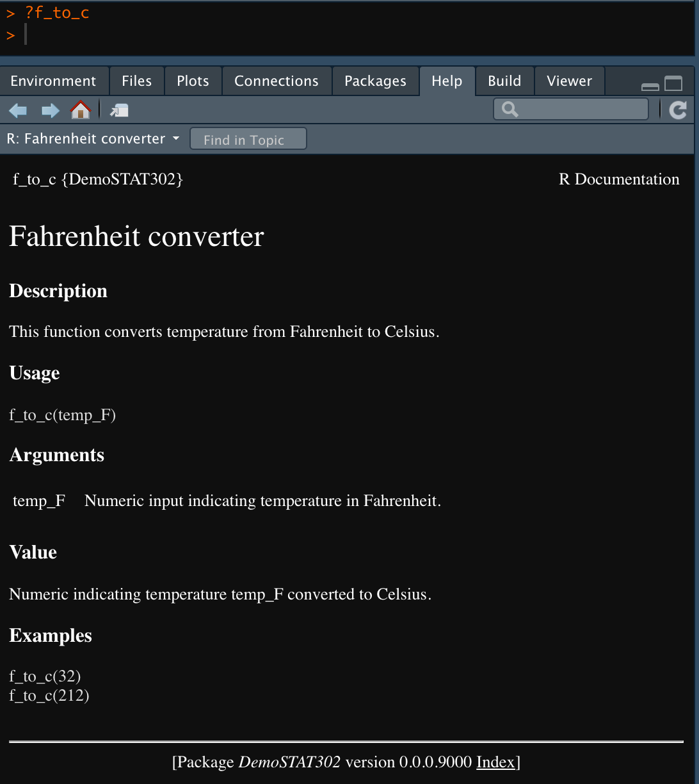Screen dimensions: 699x784
Task: Click the example f_to_c(32)
Action: click(45, 676)
